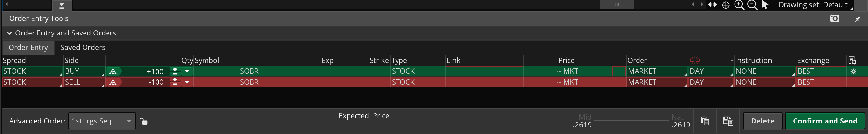This screenshot has height=134, width=868.
Task: Click the camera snapshot icon
Action: point(834,18)
